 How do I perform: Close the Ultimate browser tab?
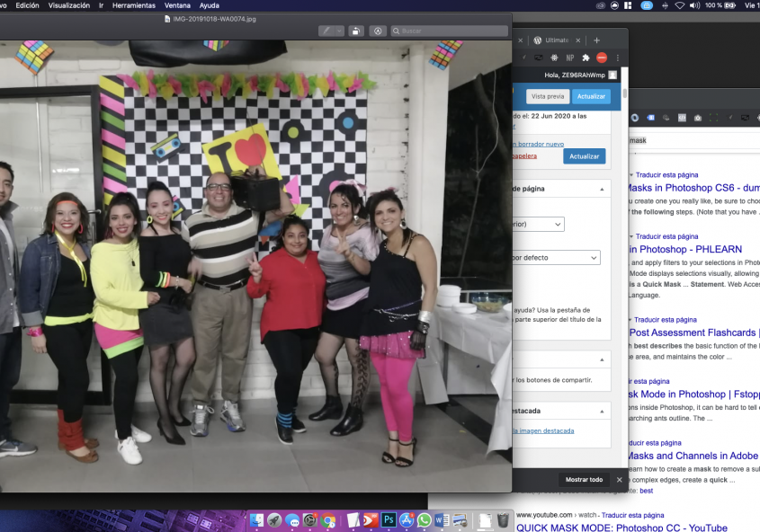coord(577,40)
